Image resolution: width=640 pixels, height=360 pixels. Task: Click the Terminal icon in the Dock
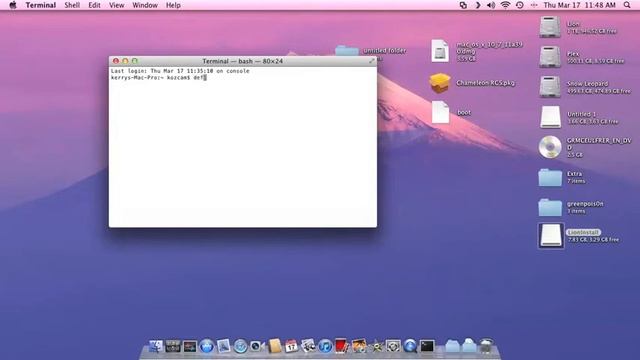pyautogui.click(x=427, y=346)
